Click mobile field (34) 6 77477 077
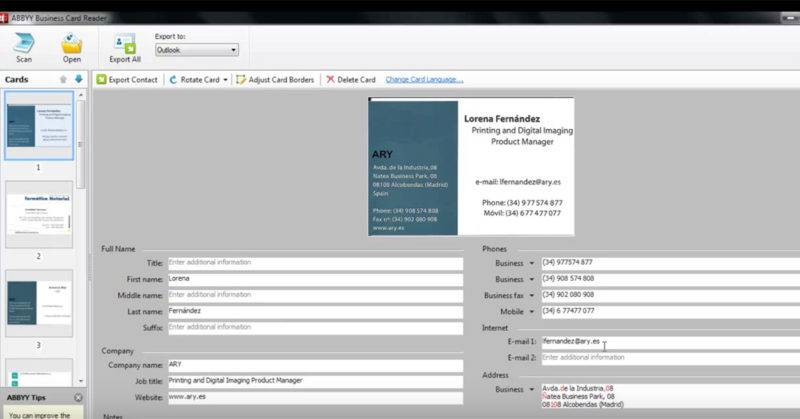This screenshot has height=419, width=800. click(x=670, y=312)
